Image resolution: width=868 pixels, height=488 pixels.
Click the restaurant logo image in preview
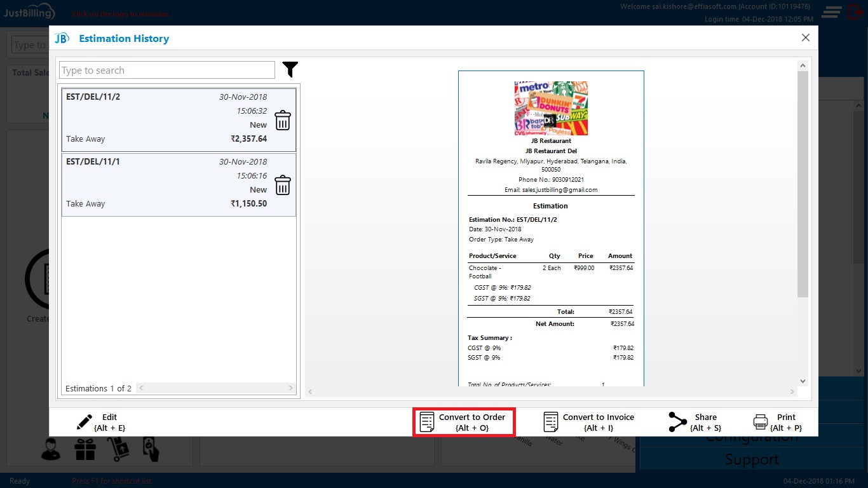[x=551, y=108]
